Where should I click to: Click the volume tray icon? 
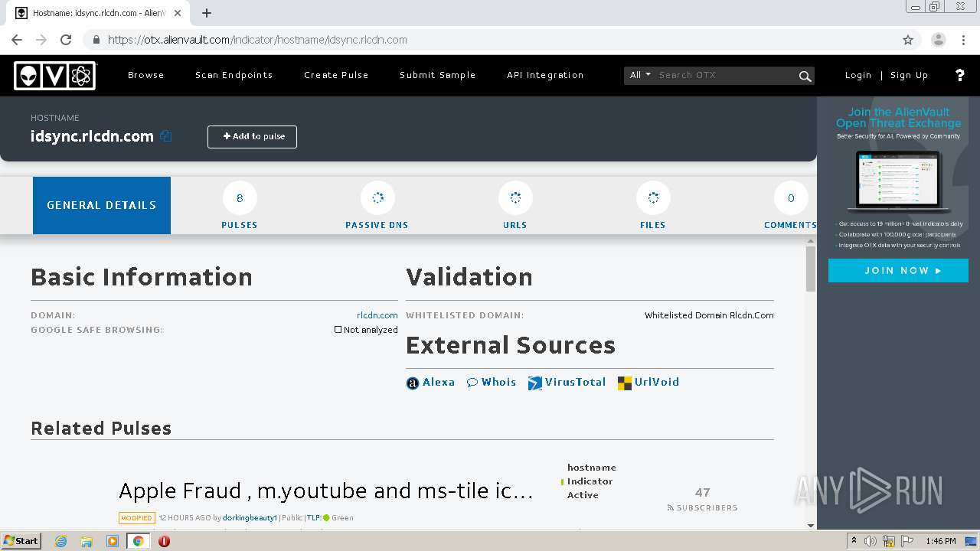tap(871, 541)
